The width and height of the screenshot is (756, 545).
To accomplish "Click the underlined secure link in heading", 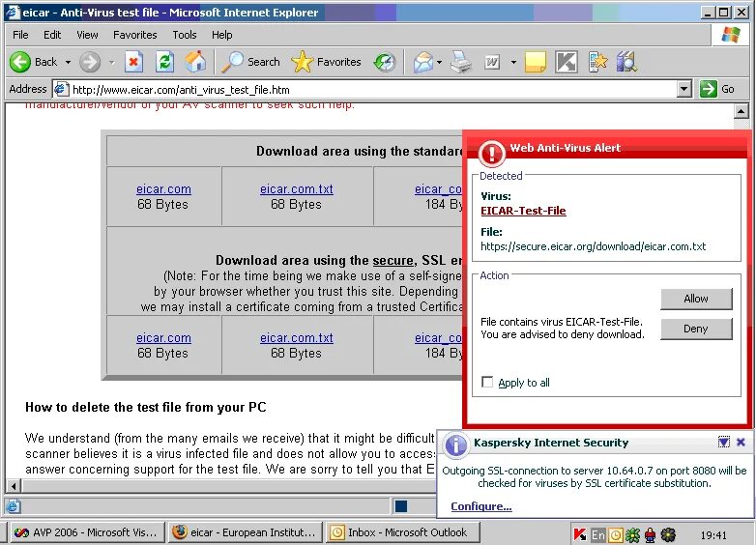I will pyautogui.click(x=393, y=261).
